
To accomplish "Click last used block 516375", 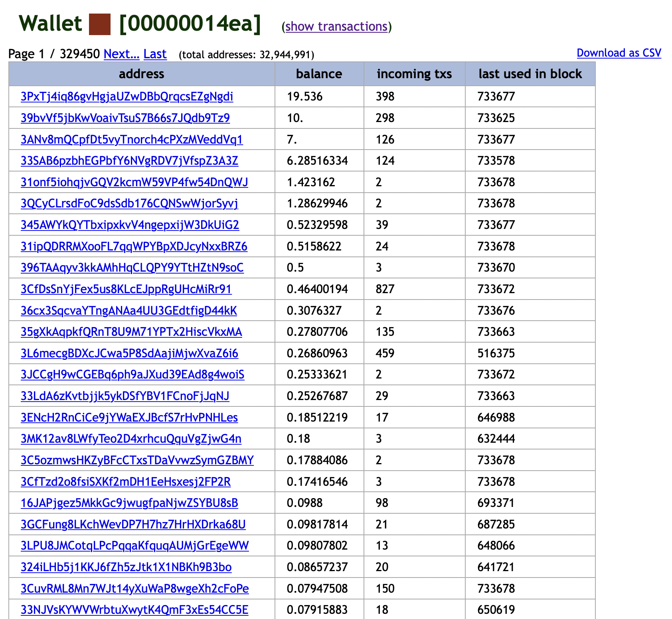I will [496, 353].
